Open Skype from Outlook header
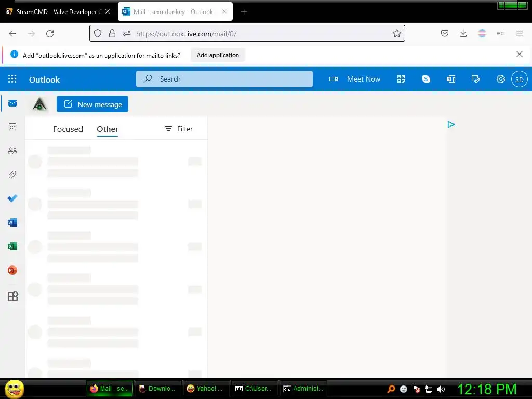 click(426, 79)
